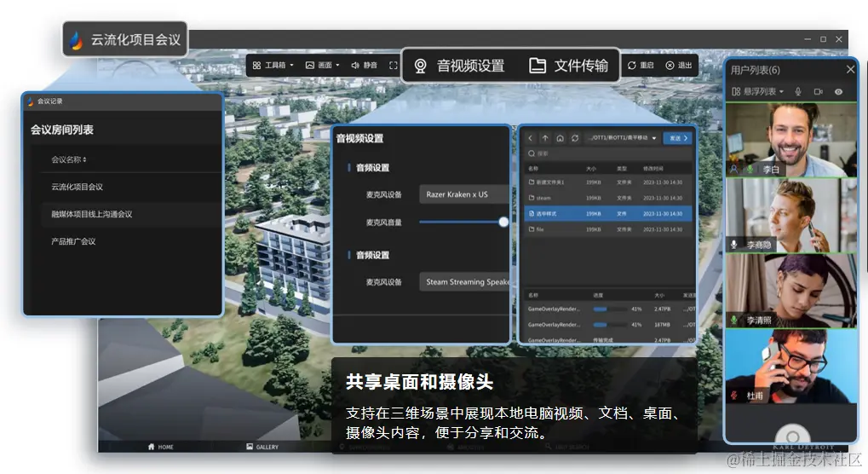Click GALLERY in the bottom navigation bar
The width and height of the screenshot is (868, 474).
coord(262,447)
